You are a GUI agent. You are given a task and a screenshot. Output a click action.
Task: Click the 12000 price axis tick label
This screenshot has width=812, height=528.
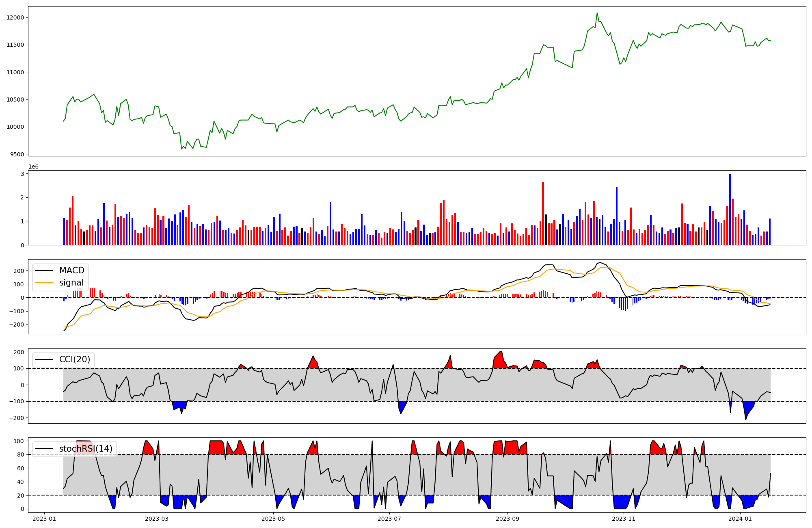tap(15, 17)
